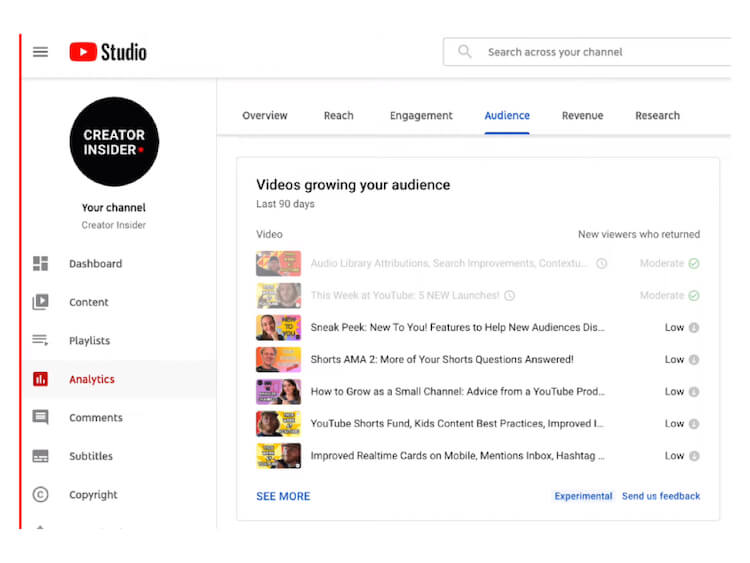
Task: Click Send us feedback link
Action: 661,496
